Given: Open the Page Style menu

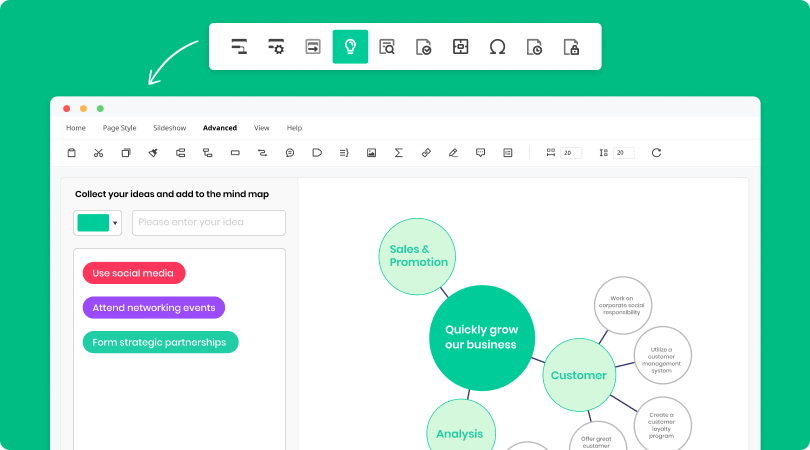Looking at the screenshot, I should coord(119,128).
